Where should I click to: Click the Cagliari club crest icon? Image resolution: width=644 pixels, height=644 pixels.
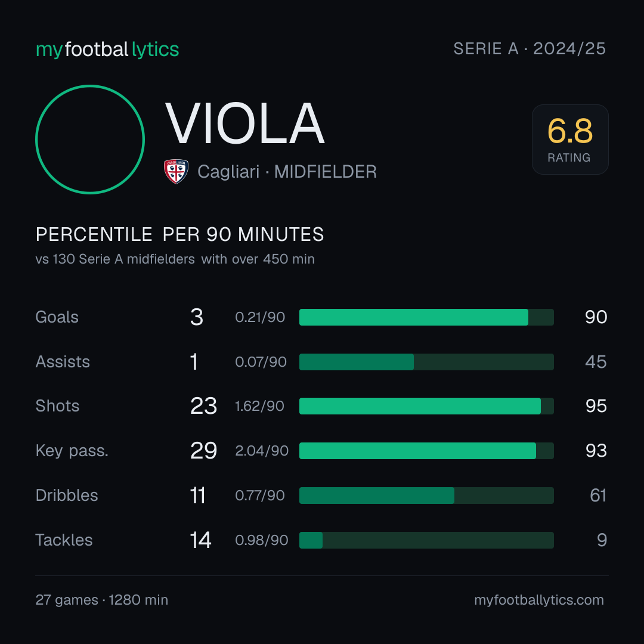click(176, 171)
